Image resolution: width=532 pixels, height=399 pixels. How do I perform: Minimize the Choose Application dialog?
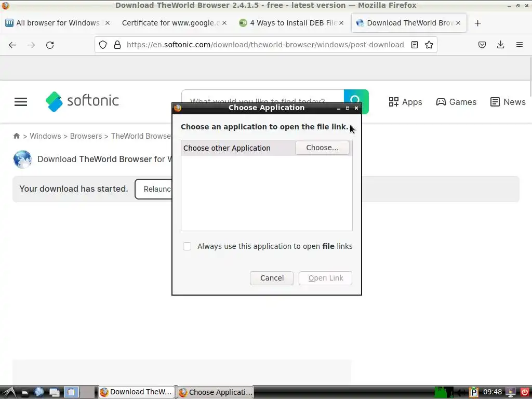pyautogui.click(x=339, y=108)
